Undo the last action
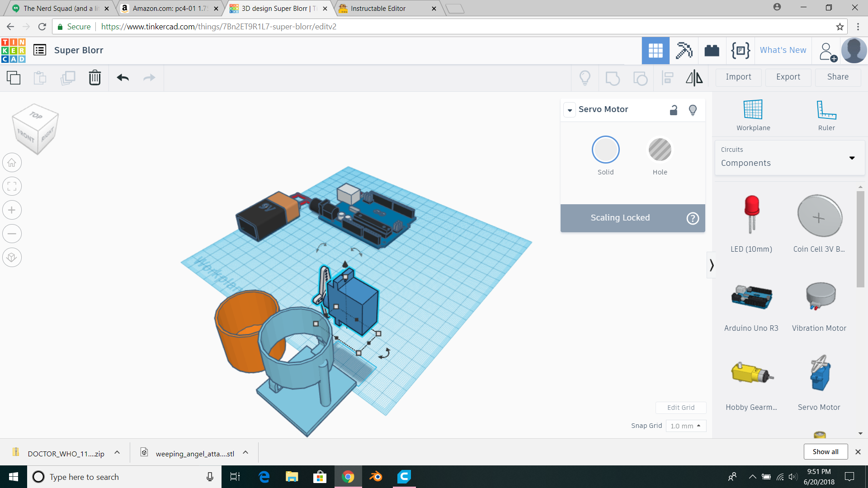The width and height of the screenshot is (868, 488). [123, 78]
